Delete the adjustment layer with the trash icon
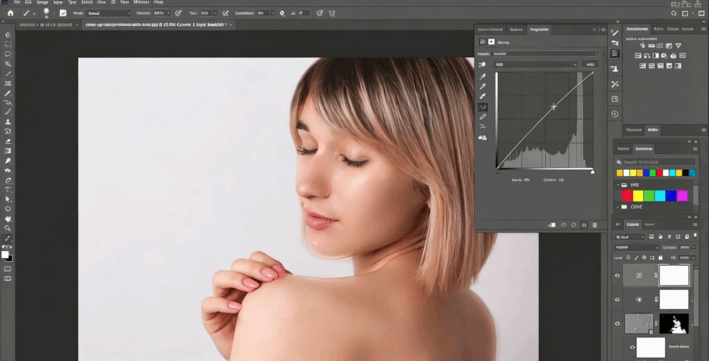The width and height of the screenshot is (709, 361). pyautogui.click(x=595, y=225)
